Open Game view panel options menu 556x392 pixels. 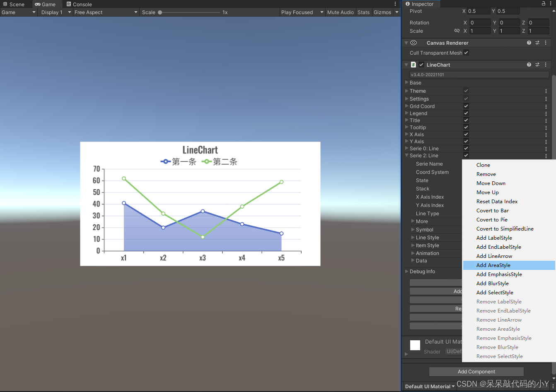click(x=395, y=4)
